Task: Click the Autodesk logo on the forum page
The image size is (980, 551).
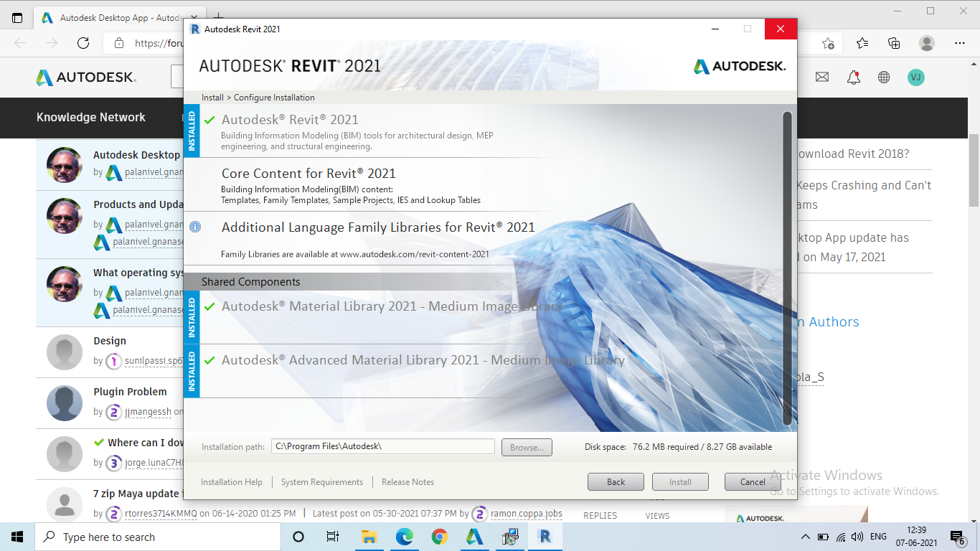Action: [x=86, y=77]
